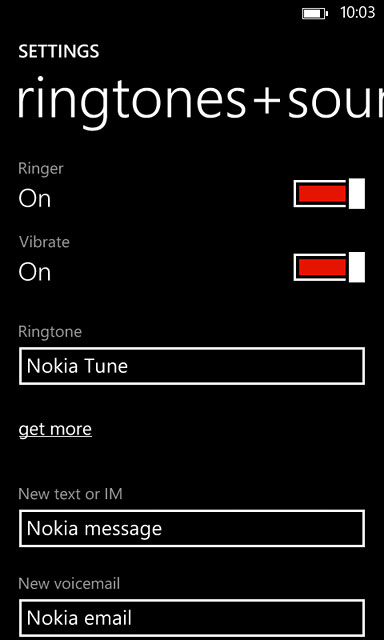Turn off the Ringer toggle switch
384x640 pixels.
[329, 193]
